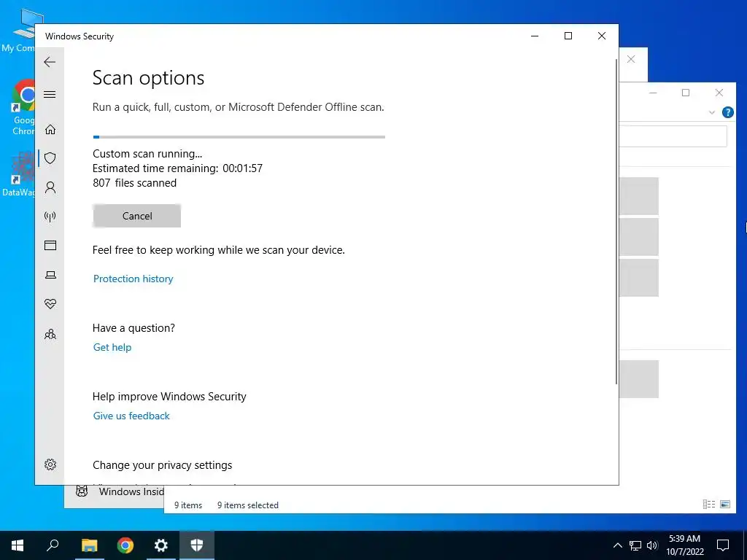Close the Settings window behind
The image size is (747, 560).
pos(631,59)
